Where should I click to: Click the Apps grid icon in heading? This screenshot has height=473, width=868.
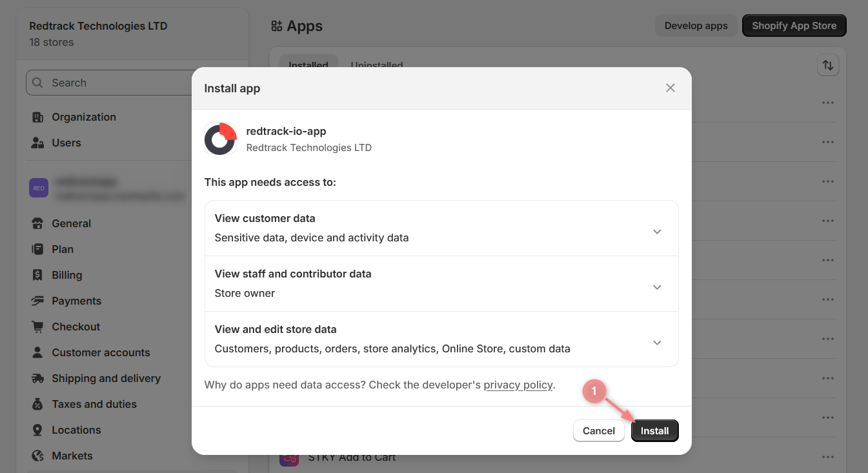(x=277, y=26)
